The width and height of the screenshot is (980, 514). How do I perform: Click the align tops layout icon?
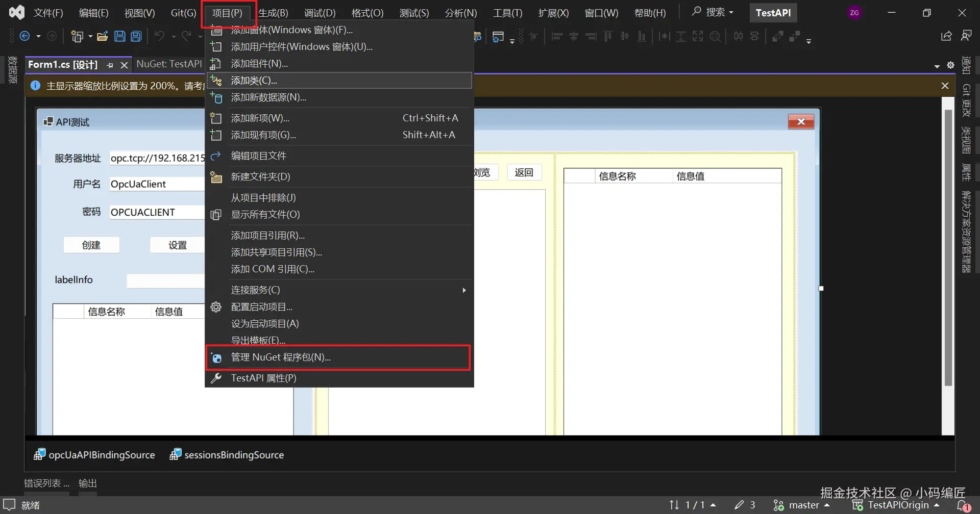point(608,36)
